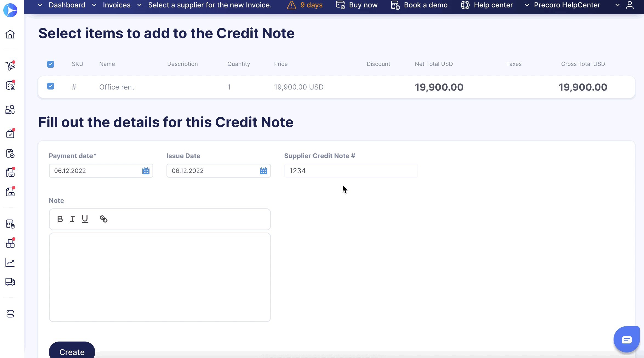Viewport: 644px width, 358px height.
Task: View the reports chart icon
Action: click(x=10, y=262)
